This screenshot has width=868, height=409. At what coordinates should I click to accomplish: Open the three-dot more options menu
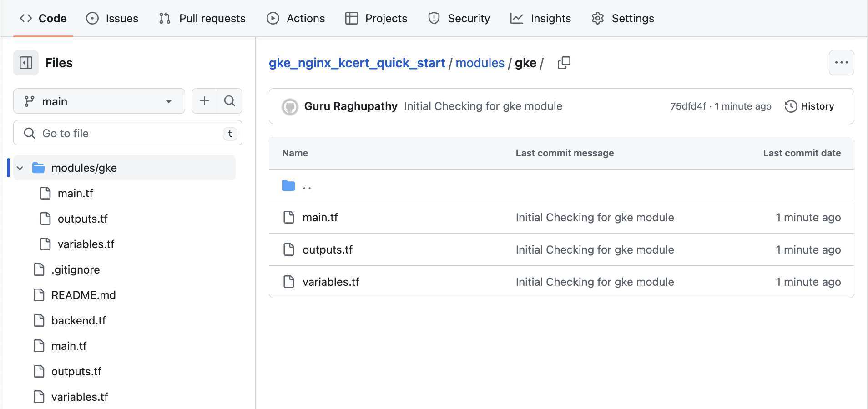pyautogui.click(x=841, y=63)
